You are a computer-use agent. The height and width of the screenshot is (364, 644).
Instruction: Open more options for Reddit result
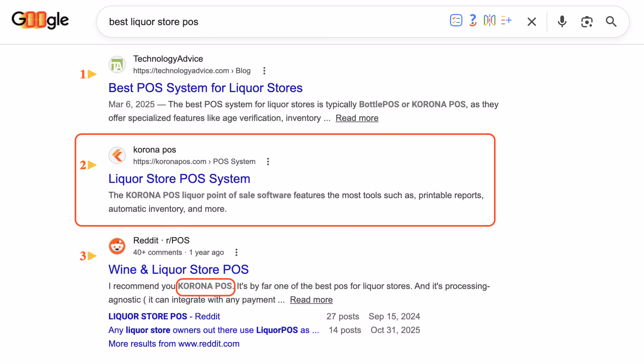coord(236,252)
